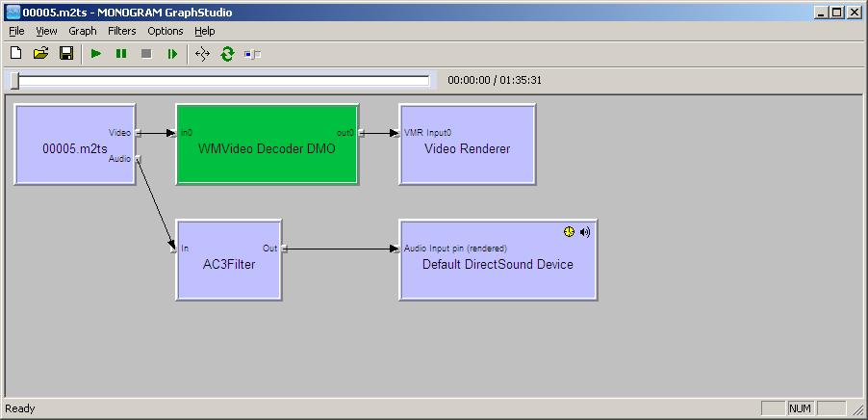868x420 pixels.
Task: Select the AC3Filter filter box
Action: point(229,260)
